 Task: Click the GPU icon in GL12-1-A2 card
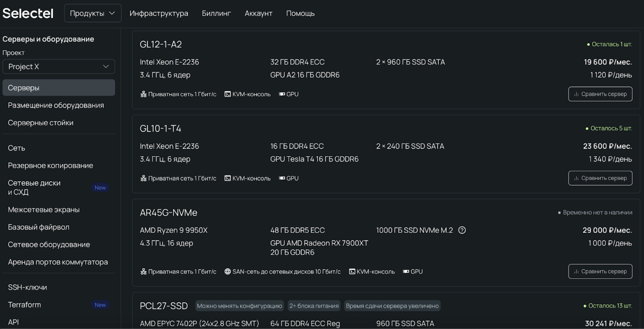(282, 94)
